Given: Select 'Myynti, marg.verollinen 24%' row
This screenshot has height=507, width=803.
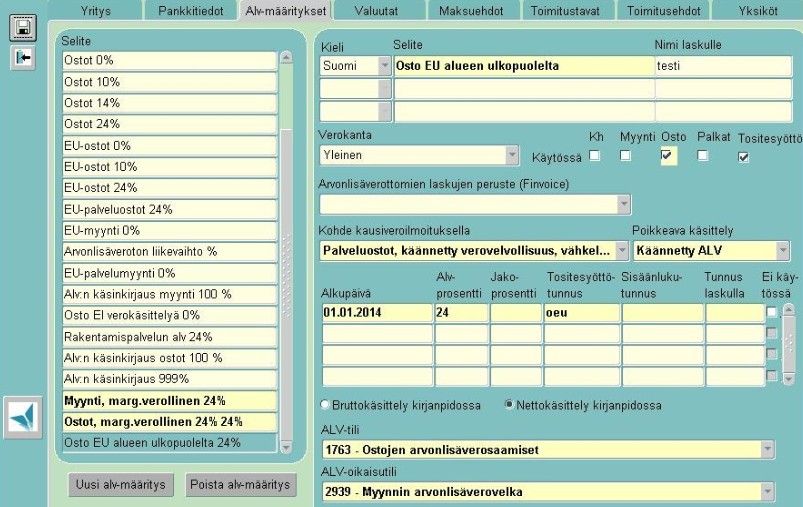Looking at the screenshot, I should pos(170,401).
